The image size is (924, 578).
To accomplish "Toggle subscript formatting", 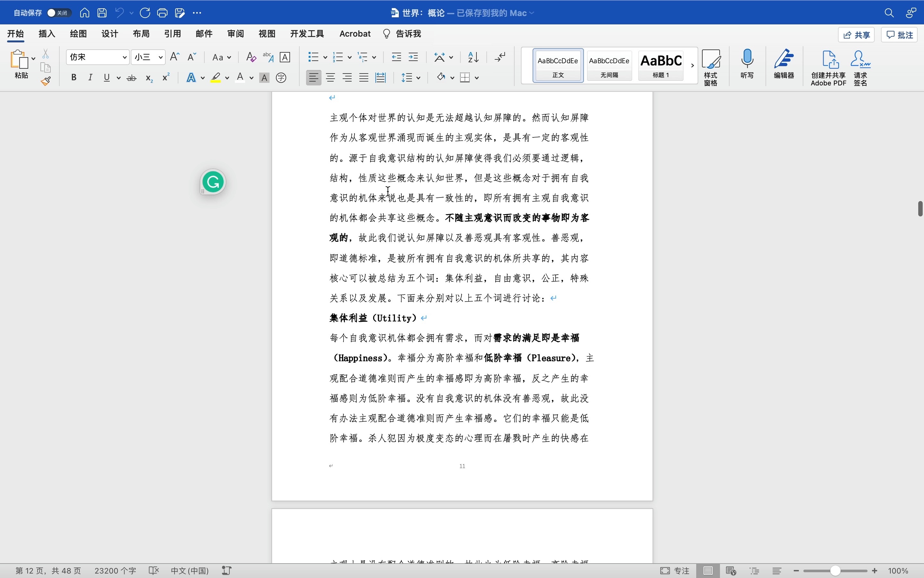I will tap(149, 78).
